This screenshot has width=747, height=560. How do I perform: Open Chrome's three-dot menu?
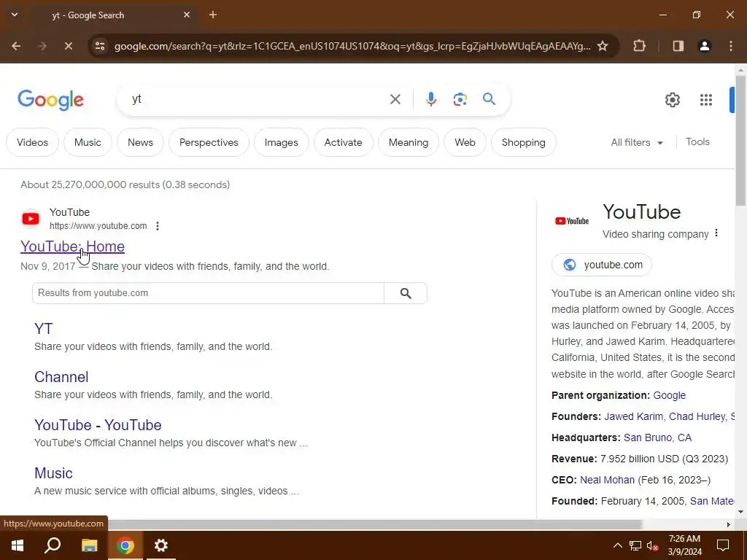point(731,46)
